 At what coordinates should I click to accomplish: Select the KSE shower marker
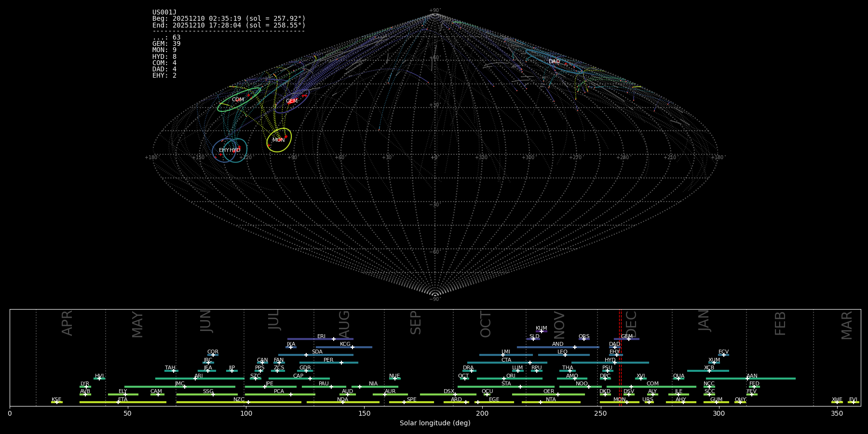coord(56,402)
